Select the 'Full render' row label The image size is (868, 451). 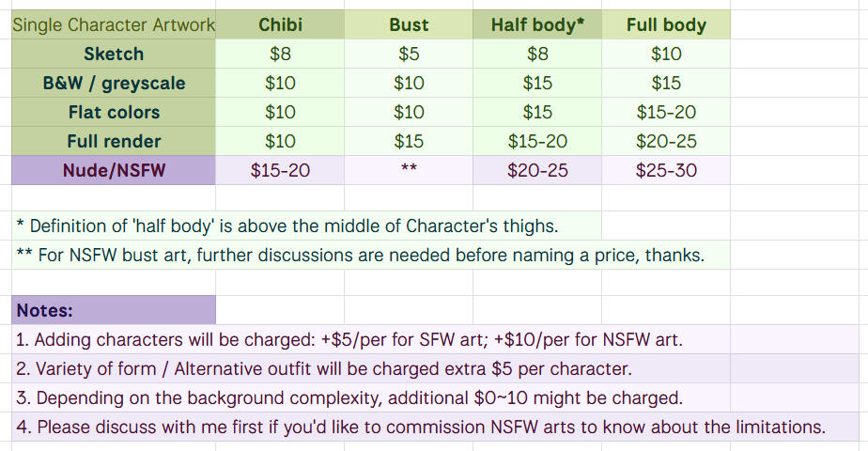tap(114, 141)
